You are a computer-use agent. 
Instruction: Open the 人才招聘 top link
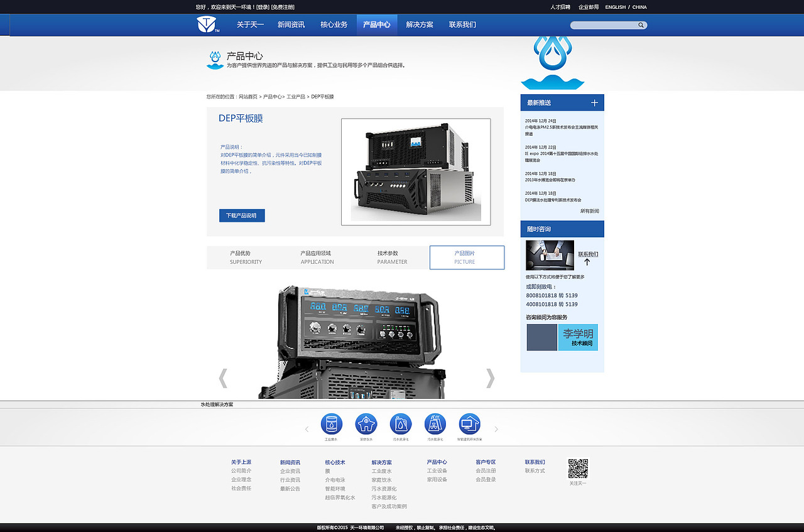[560, 7]
